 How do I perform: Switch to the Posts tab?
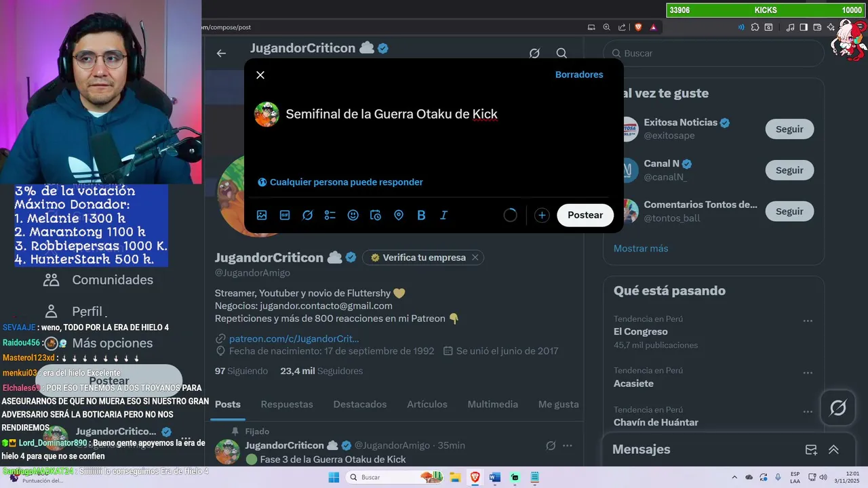click(228, 404)
